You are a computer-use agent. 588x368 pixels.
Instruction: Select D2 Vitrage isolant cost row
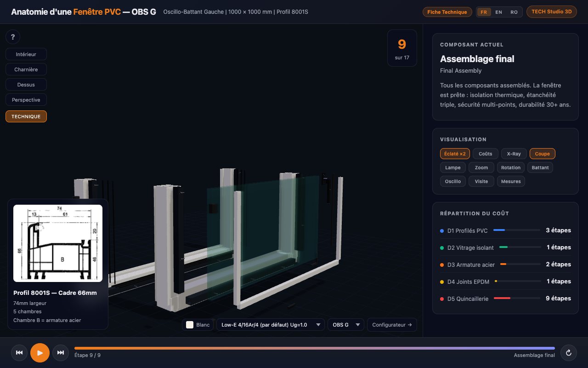point(505,247)
